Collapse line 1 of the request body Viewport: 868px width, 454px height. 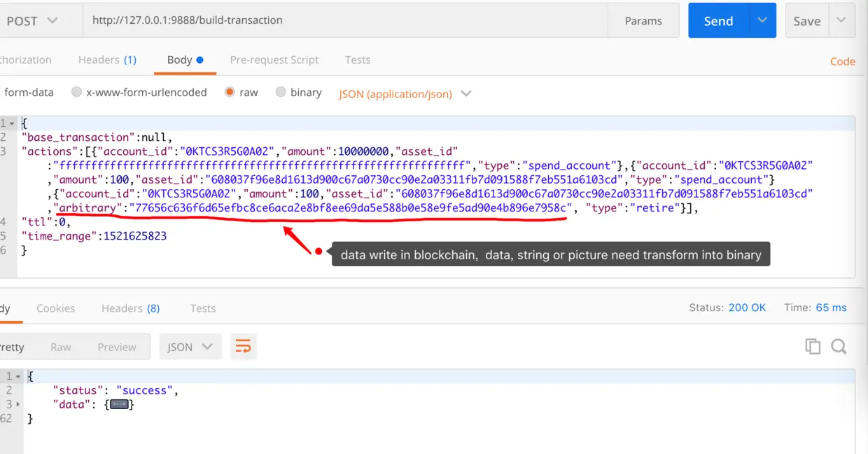tap(11, 123)
